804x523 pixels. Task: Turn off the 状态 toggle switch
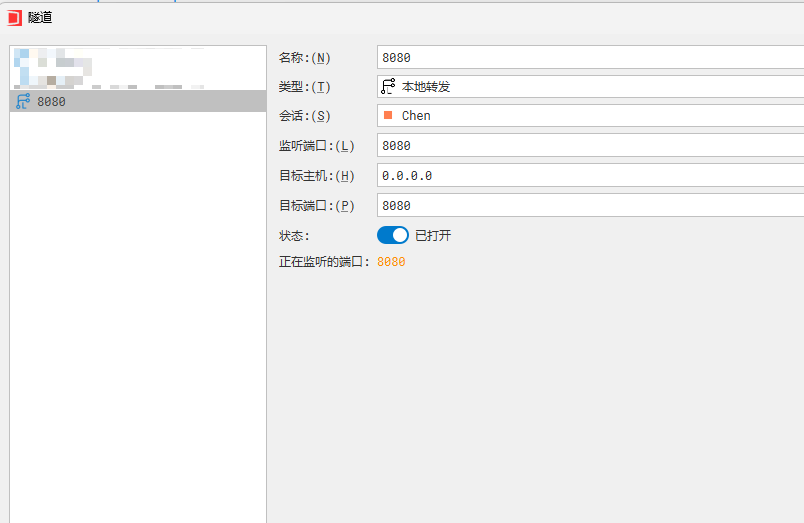[x=393, y=235]
